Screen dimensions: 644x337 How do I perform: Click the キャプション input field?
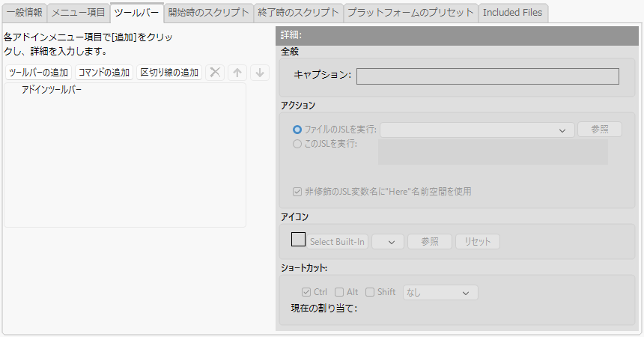coord(487,76)
